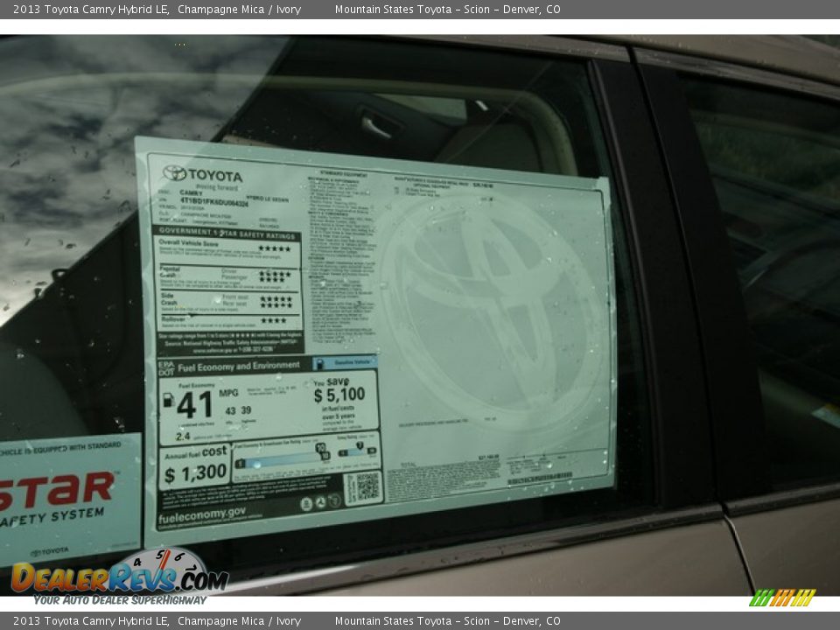Click the Overall Vehicle Score star rating
Viewport: 840px width, 630px height.
click(x=274, y=248)
